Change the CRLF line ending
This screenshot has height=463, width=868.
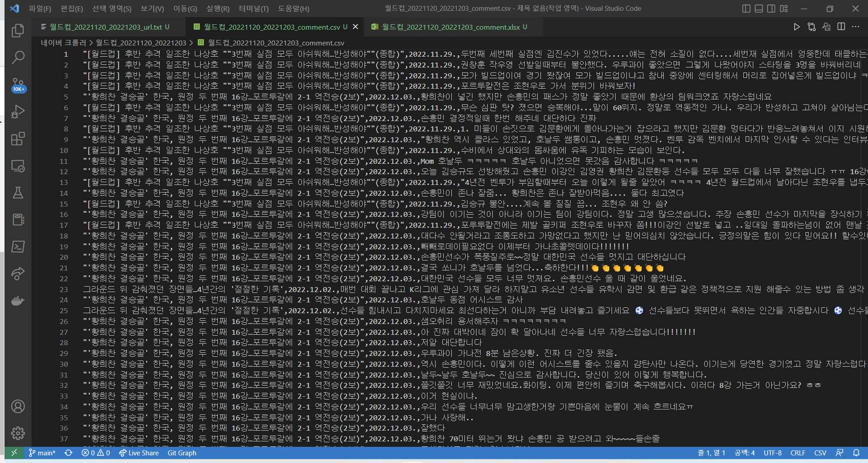click(x=798, y=453)
